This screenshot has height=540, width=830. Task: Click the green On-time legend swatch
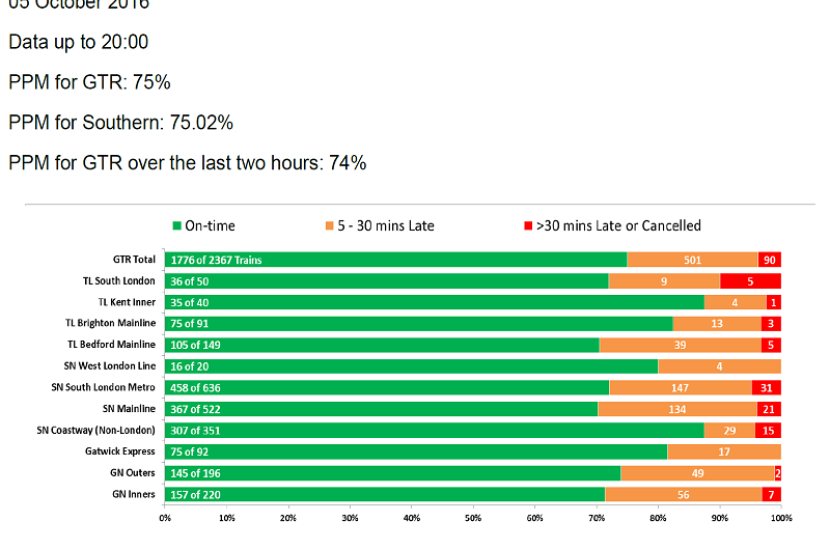[x=178, y=226]
